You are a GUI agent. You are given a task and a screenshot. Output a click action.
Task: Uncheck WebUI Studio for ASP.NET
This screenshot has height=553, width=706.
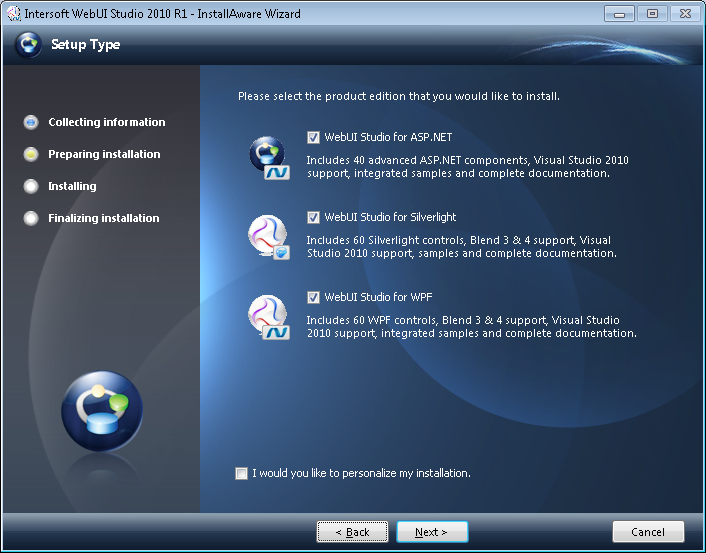(314, 137)
